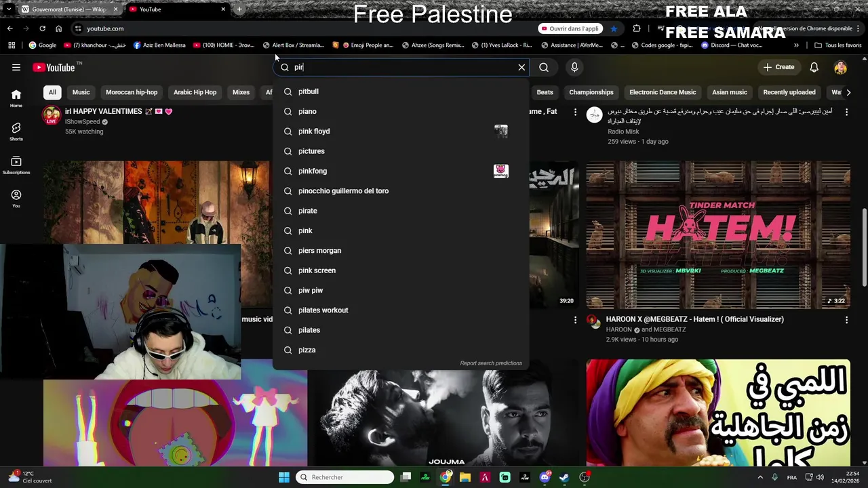Open options for the Radio Misk video
This screenshot has width=868, height=488.
coord(846,112)
